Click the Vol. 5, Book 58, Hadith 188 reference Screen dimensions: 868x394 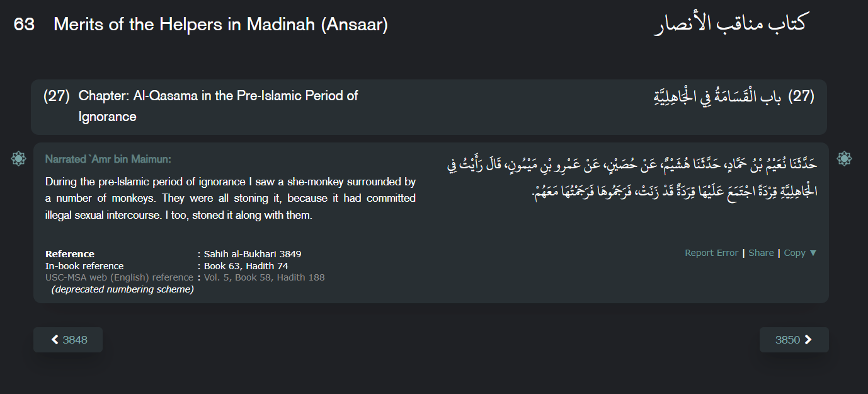[x=264, y=277]
